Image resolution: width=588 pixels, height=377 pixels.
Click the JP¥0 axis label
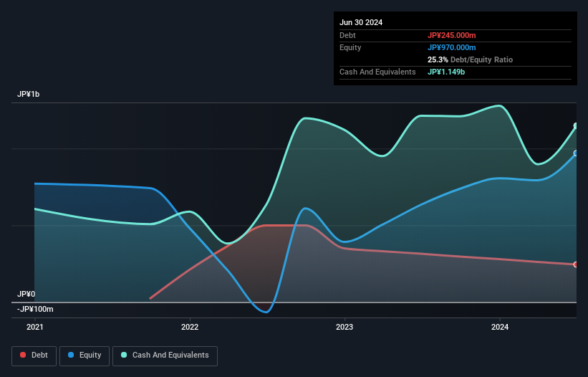click(26, 294)
